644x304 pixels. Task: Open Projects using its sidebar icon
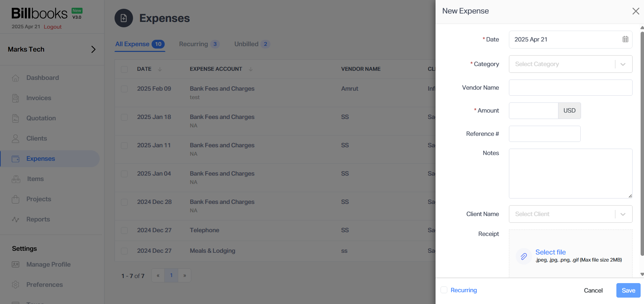(15, 199)
